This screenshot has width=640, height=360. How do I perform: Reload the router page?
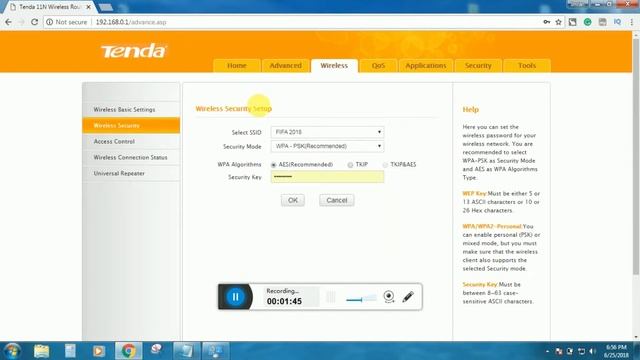[x=35, y=22]
